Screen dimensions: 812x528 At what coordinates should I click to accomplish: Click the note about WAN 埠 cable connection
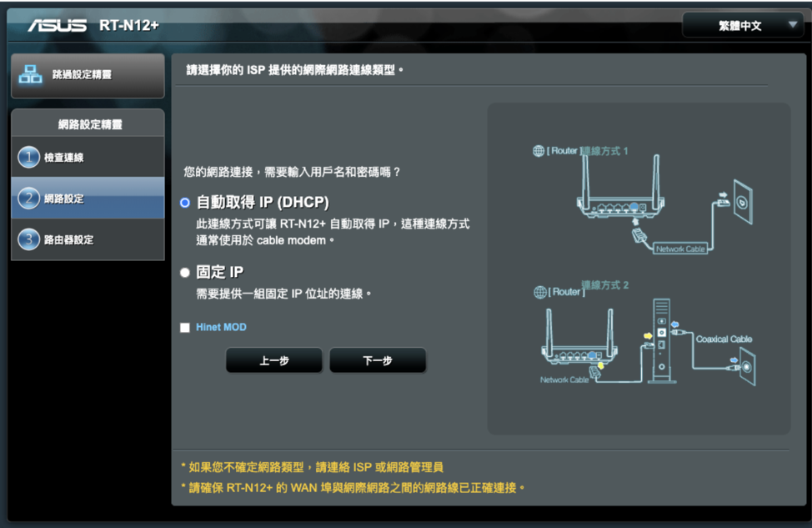point(353,488)
